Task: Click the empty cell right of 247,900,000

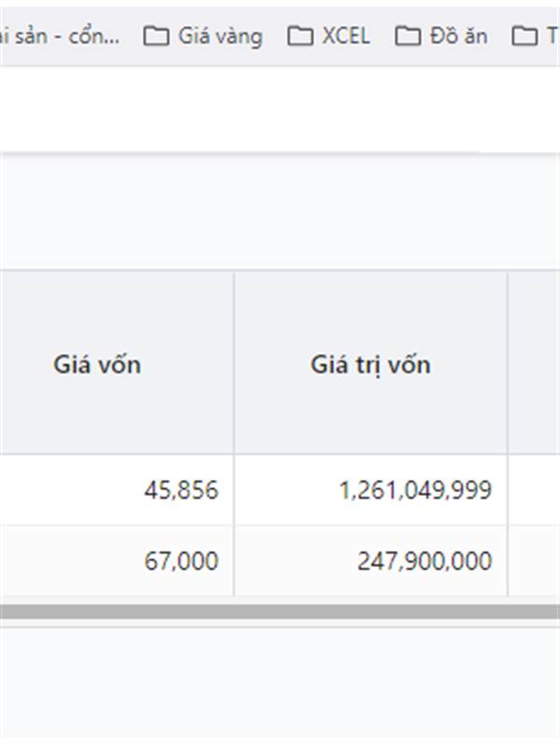Action: click(x=535, y=561)
